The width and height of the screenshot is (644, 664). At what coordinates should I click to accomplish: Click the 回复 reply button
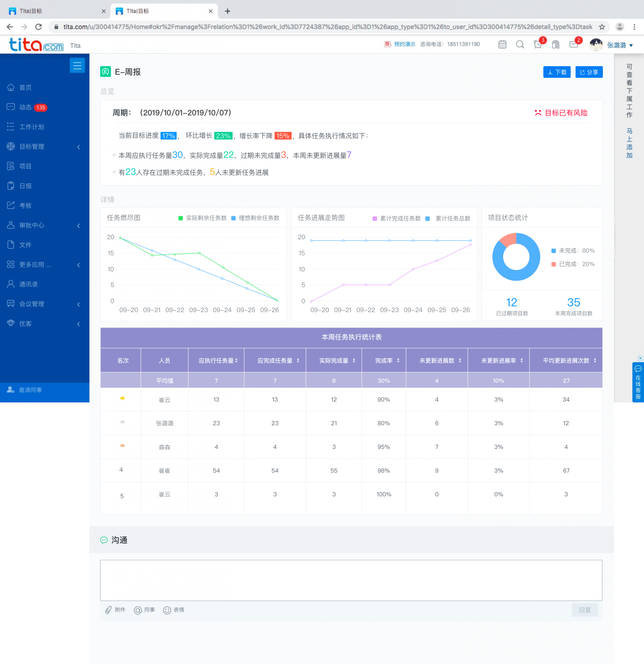click(x=585, y=610)
